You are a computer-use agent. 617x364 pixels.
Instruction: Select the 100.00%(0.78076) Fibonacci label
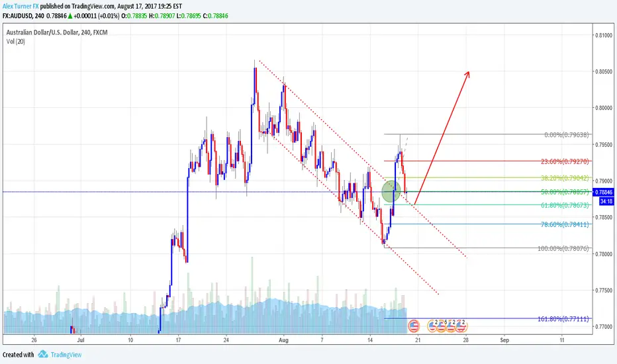click(563, 248)
